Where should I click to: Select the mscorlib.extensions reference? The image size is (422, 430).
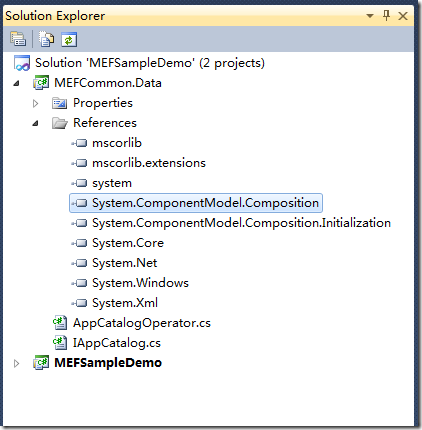(x=149, y=163)
